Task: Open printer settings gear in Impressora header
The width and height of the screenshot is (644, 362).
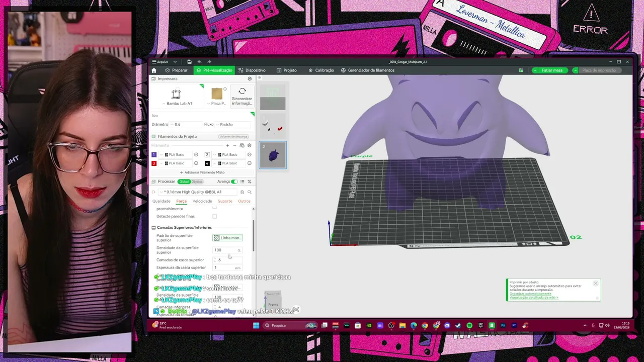Action: coord(250,79)
